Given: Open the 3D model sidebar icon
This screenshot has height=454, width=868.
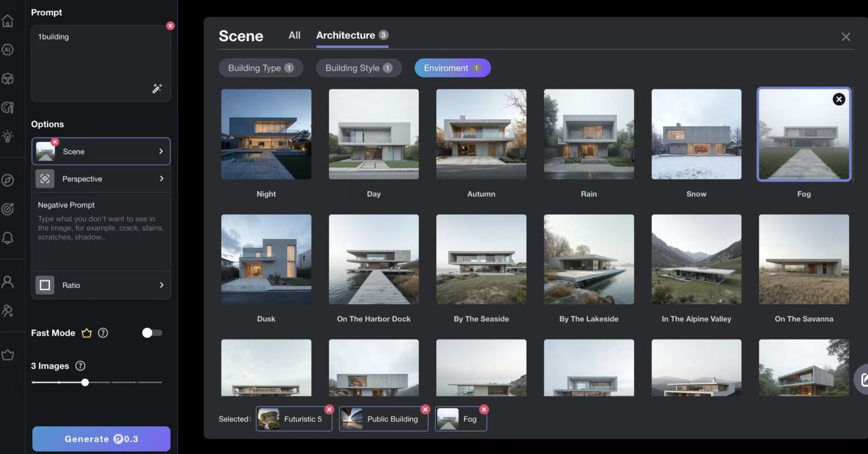Looking at the screenshot, I should pyautogui.click(x=8, y=78).
